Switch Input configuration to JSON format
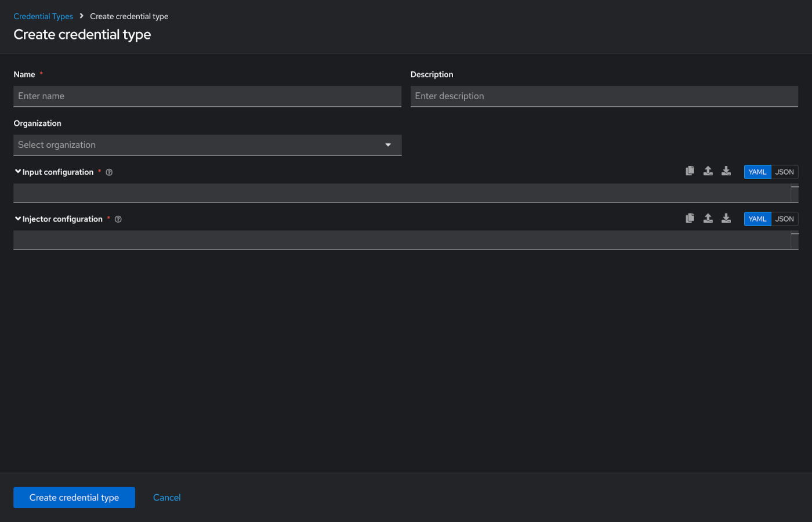 click(x=784, y=172)
